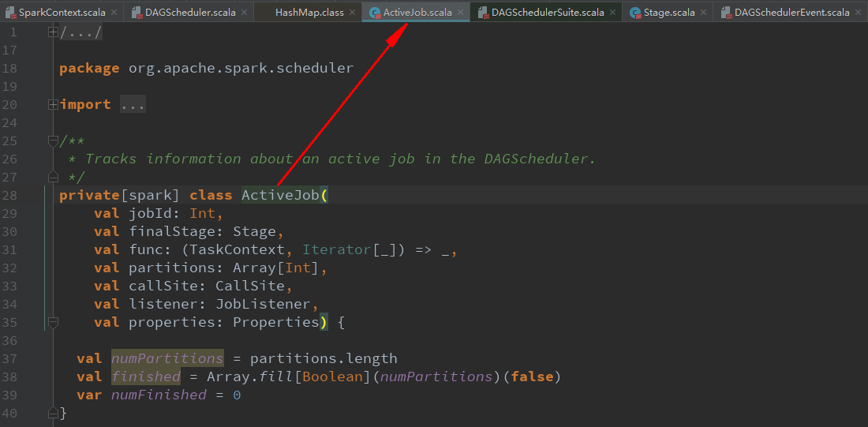The height and width of the screenshot is (427, 868).
Task: Click the fold end marker on line 40
Action: [53, 413]
